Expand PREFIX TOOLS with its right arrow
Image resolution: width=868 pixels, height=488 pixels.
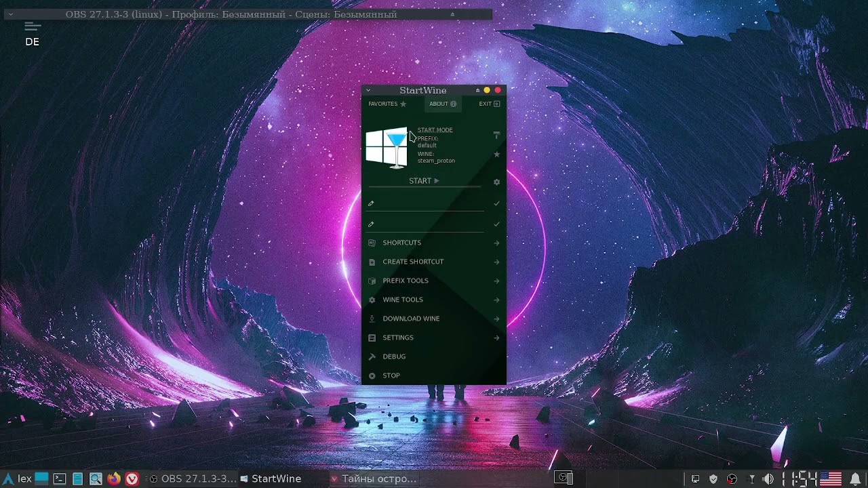click(496, 281)
